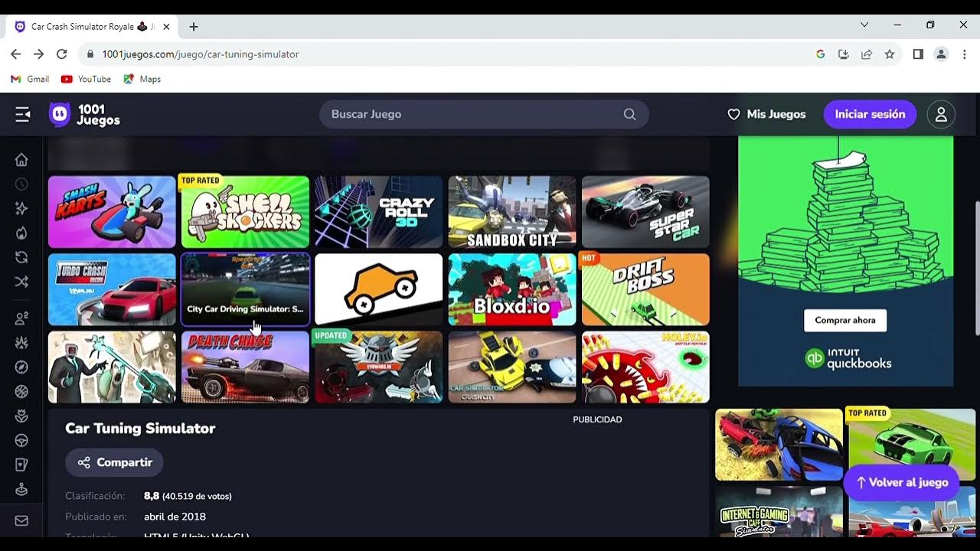
Task: Open the tulip flower category icon
Action: [x=21, y=416]
